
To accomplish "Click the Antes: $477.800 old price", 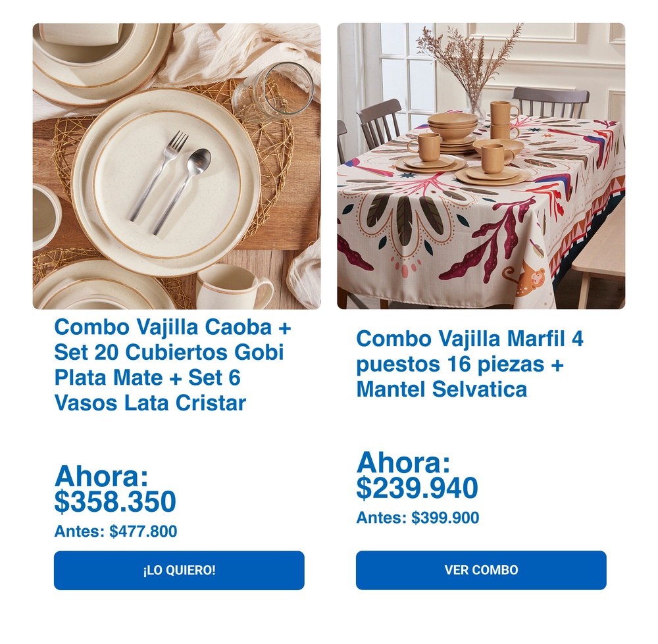I will coord(116,532).
